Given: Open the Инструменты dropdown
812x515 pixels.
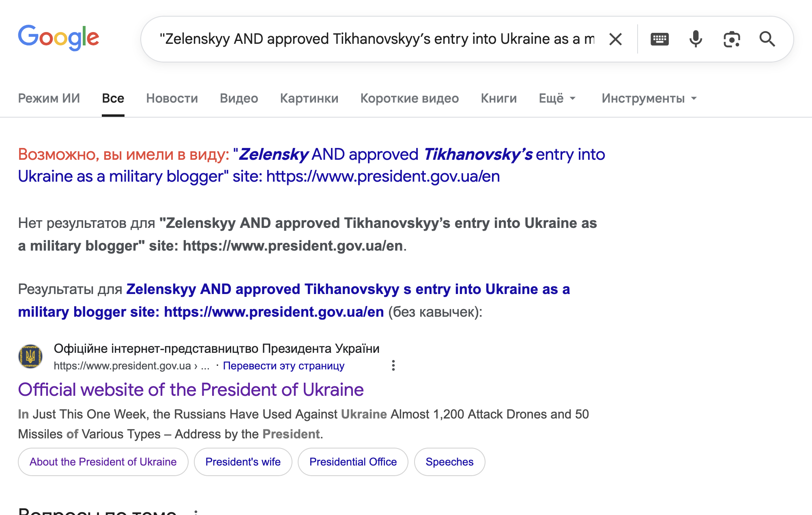Looking at the screenshot, I should pyautogui.click(x=649, y=98).
